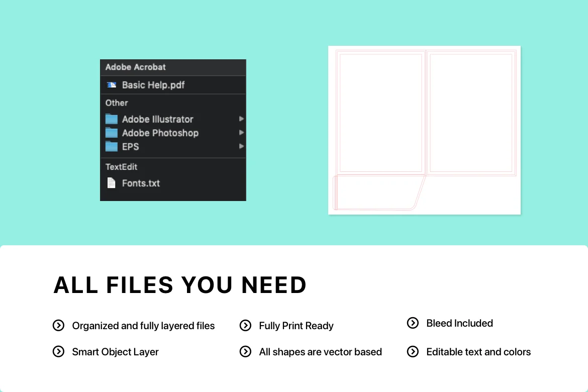Screen dimensions: 588x392
Task: Expand the Adobe Photoshop submenu arrow
Action: click(241, 132)
